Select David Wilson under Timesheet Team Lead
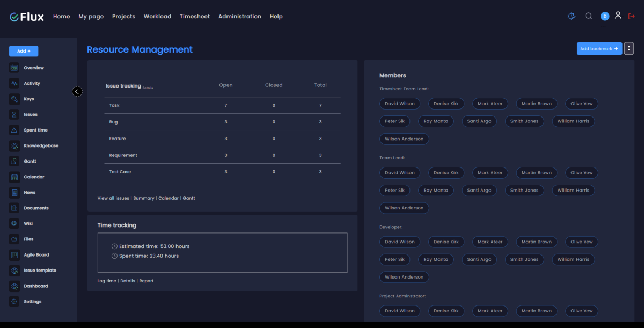Screen dimensions: 644x328 (x=399, y=103)
